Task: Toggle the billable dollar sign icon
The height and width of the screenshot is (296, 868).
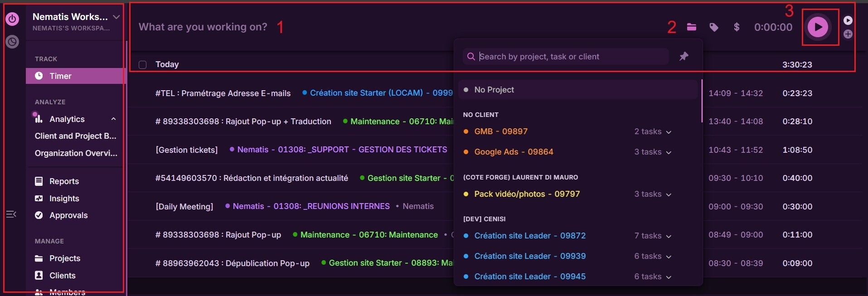Action: coord(737,27)
